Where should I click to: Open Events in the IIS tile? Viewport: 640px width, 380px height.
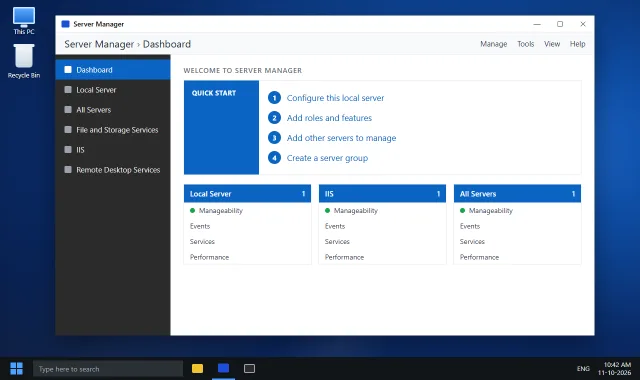point(335,226)
